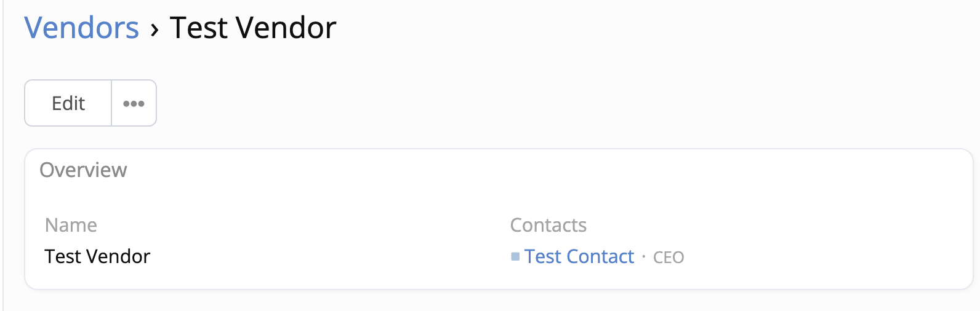Click the Name field label
This screenshot has width=980, height=311.
[x=71, y=225]
